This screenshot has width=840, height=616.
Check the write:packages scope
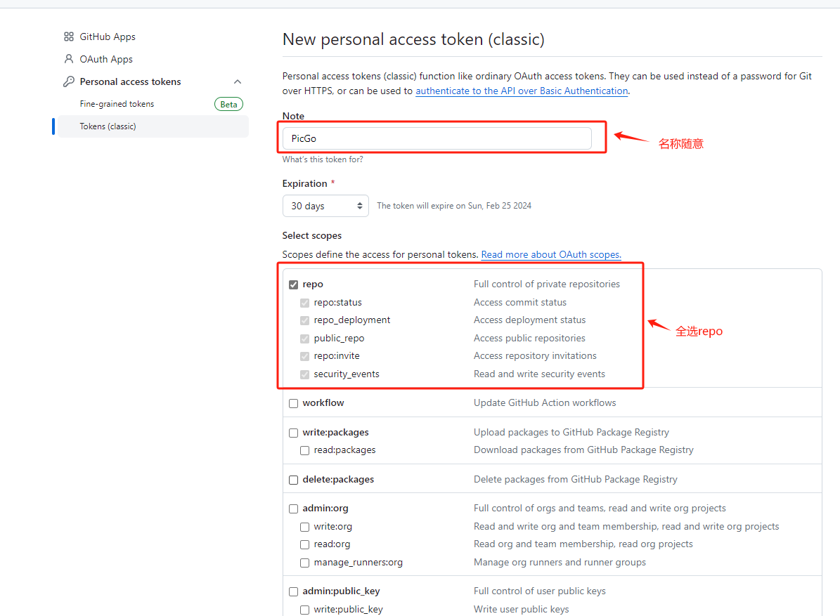(x=294, y=433)
